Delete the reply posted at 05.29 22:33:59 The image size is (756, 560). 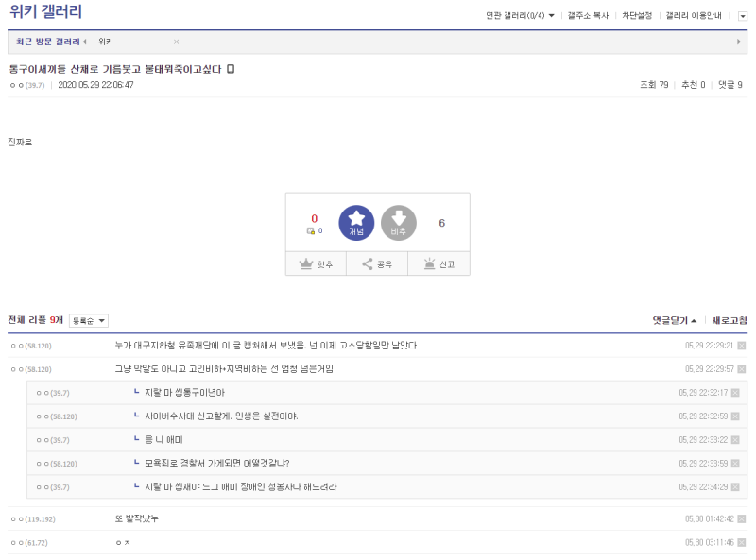735,464
